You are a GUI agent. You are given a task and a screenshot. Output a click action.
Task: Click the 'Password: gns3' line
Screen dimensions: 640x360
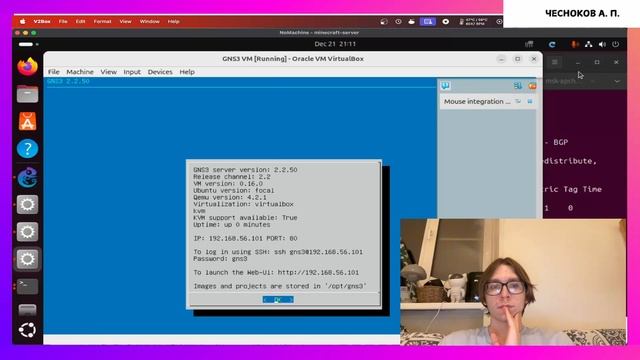[220, 259]
